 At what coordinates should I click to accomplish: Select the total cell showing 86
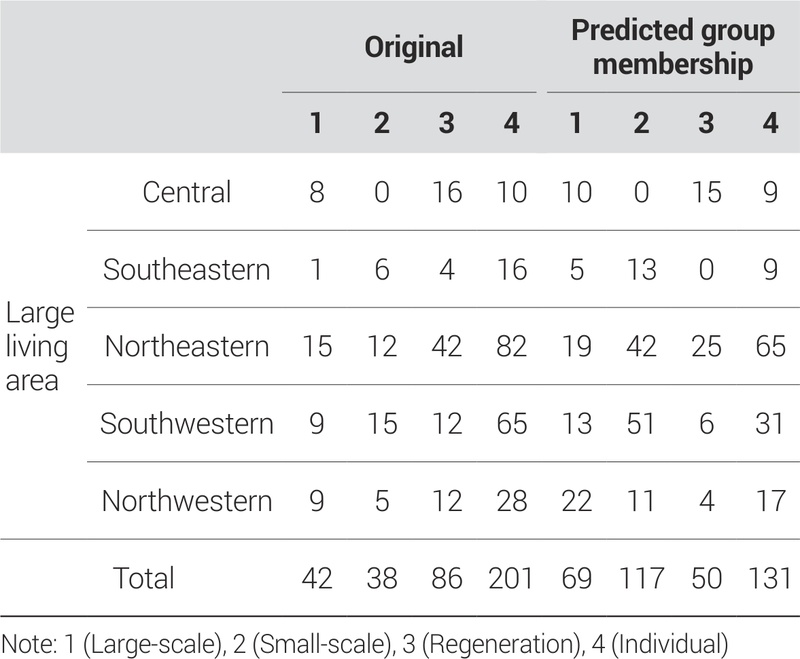pos(446,577)
